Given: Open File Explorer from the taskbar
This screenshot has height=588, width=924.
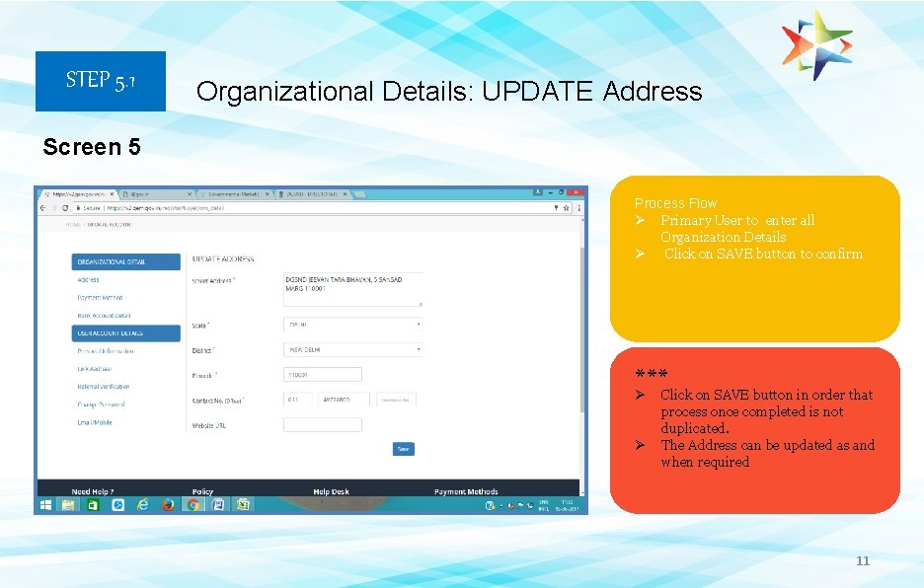Looking at the screenshot, I should coord(67,504).
